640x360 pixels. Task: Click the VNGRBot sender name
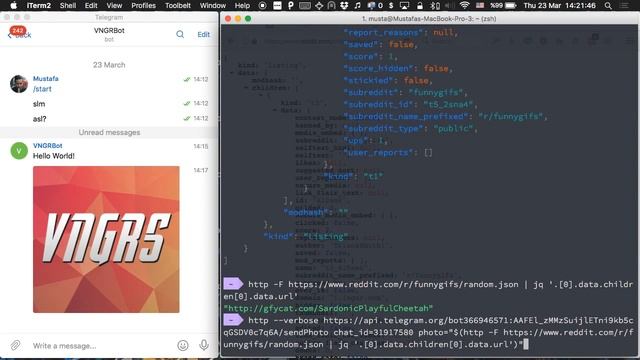pyautogui.click(x=48, y=145)
